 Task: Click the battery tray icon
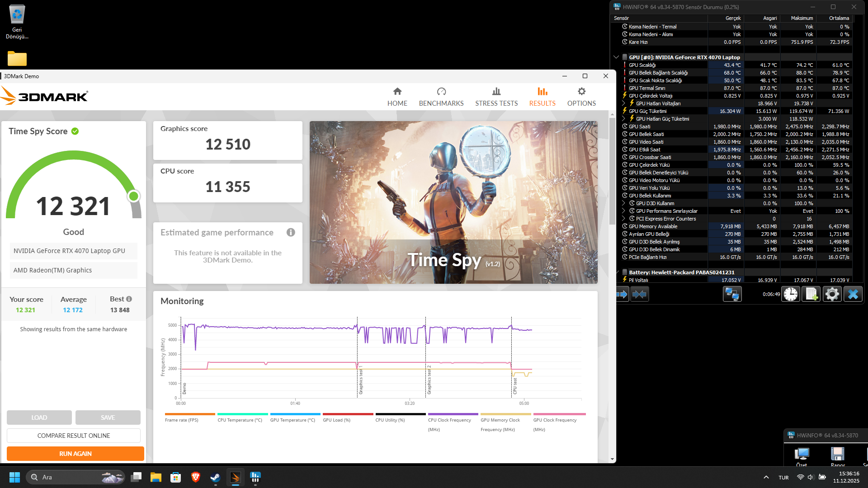[x=822, y=477]
